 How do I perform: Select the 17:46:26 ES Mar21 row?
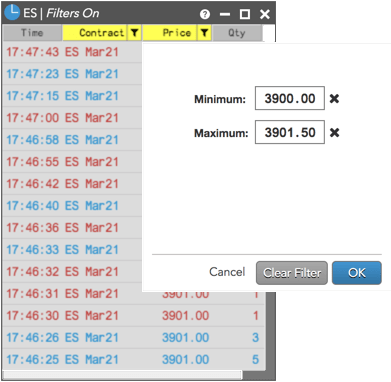[133, 338]
